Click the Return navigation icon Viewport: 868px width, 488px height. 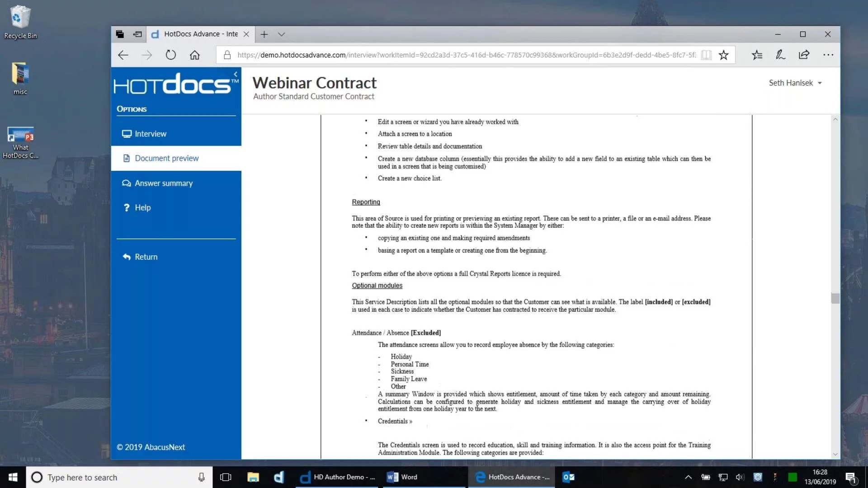coord(127,256)
